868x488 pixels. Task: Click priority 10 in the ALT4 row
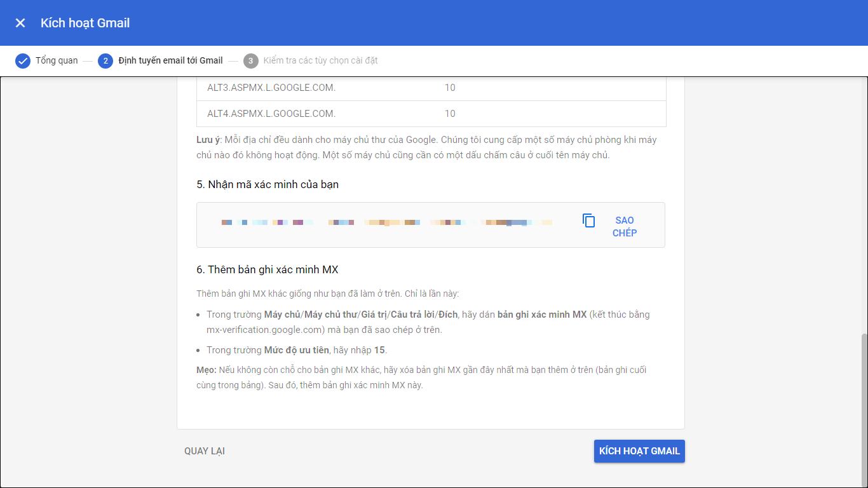(x=450, y=114)
